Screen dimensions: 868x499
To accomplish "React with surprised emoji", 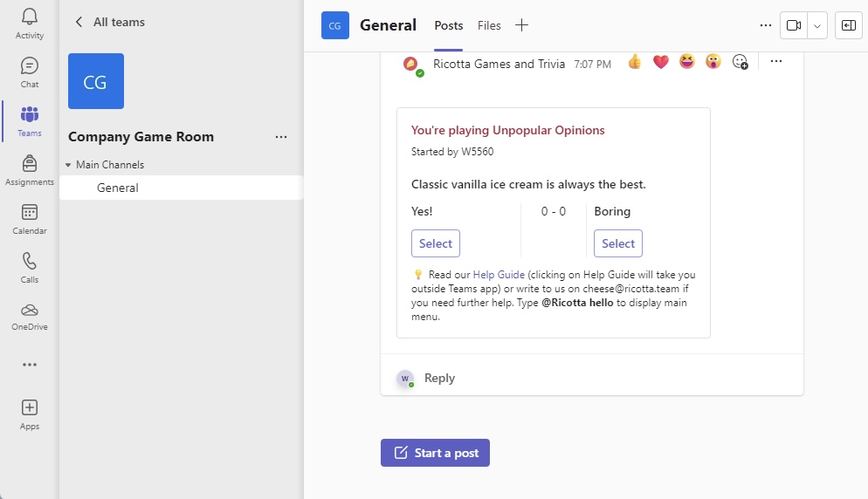I will (x=713, y=61).
